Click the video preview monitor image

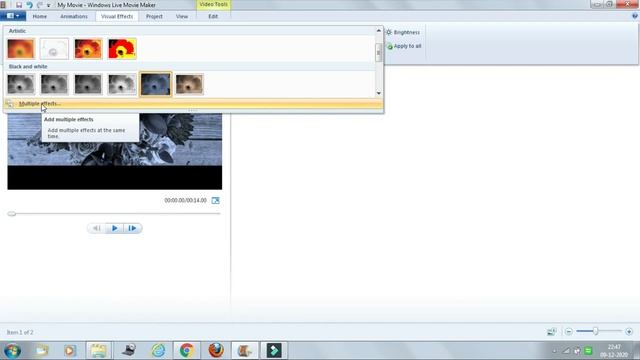pos(115,151)
